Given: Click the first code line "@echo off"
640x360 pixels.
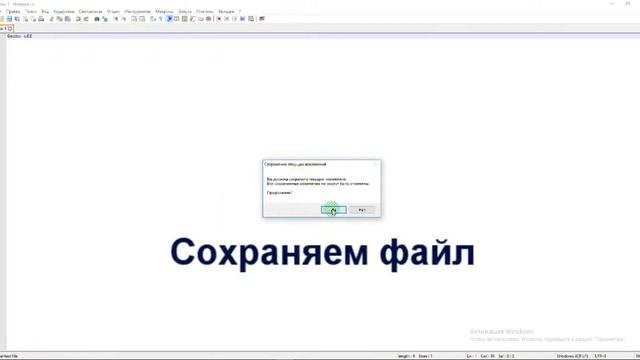Looking at the screenshot, I should tap(20, 36).
